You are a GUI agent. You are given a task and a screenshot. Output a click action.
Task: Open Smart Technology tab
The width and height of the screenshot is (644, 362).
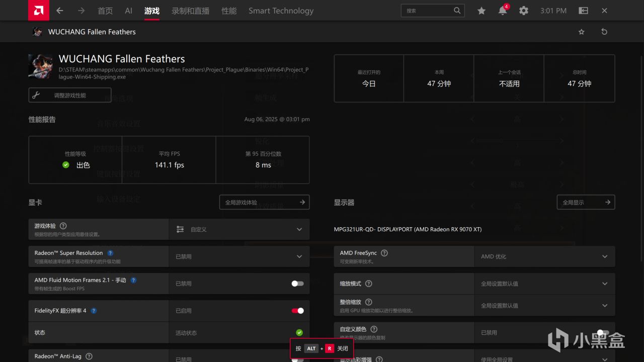click(x=281, y=11)
